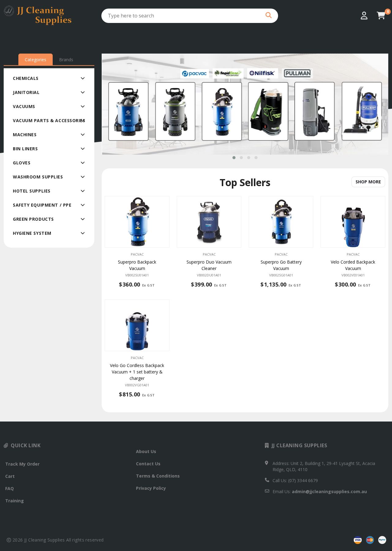This screenshot has height=551, width=392.
Task: Click the Superpro Go Battery Vacuum title
Action: tap(281, 265)
